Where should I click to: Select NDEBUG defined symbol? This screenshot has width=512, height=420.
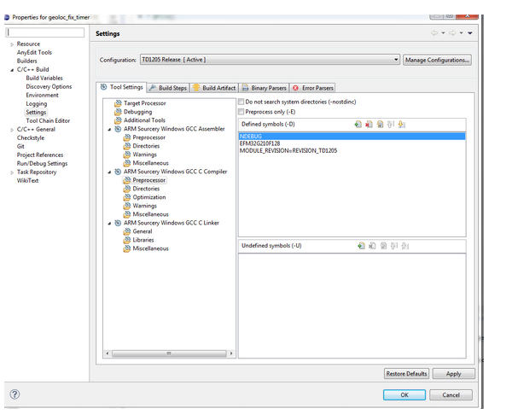tap(352, 137)
